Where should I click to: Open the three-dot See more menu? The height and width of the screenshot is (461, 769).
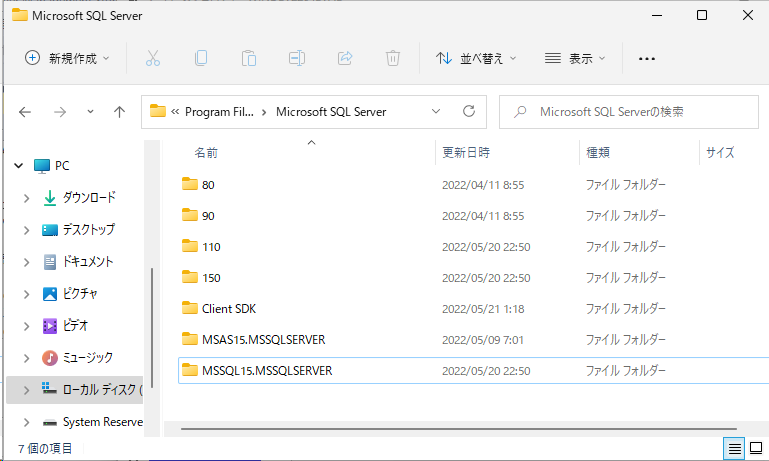click(647, 59)
